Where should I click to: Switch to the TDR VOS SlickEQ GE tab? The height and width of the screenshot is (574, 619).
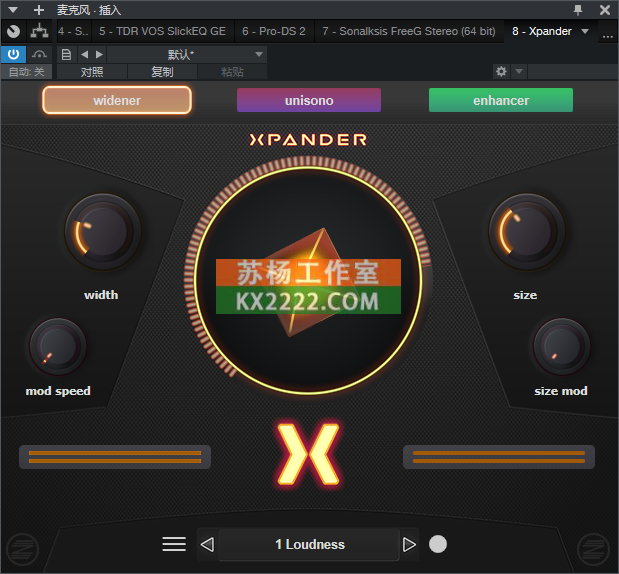(162, 31)
